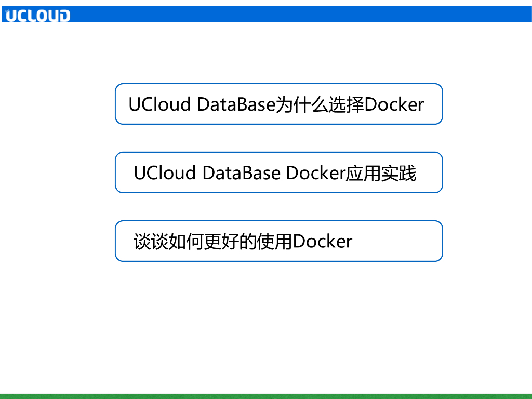Click the word "DataBase" in the first box
The height and width of the screenshot is (399, 532).
(235, 104)
